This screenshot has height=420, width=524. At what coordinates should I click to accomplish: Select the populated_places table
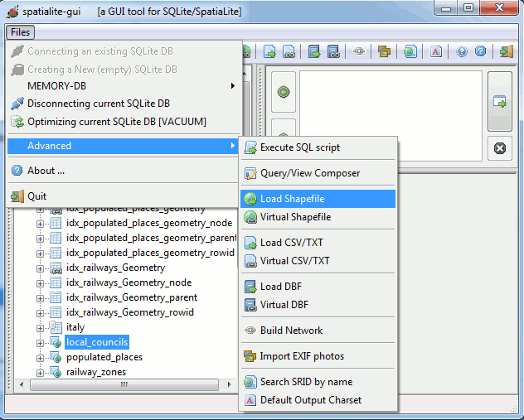tap(104, 357)
